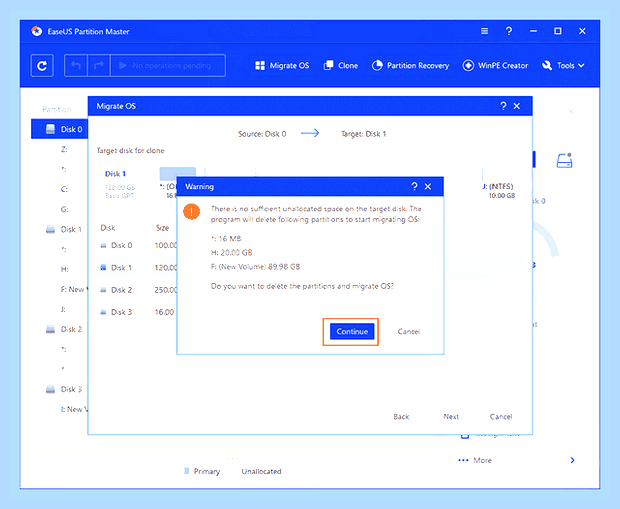Select F: New Volume in the tree
Image resolution: width=620 pixels, height=509 pixels.
74,290
